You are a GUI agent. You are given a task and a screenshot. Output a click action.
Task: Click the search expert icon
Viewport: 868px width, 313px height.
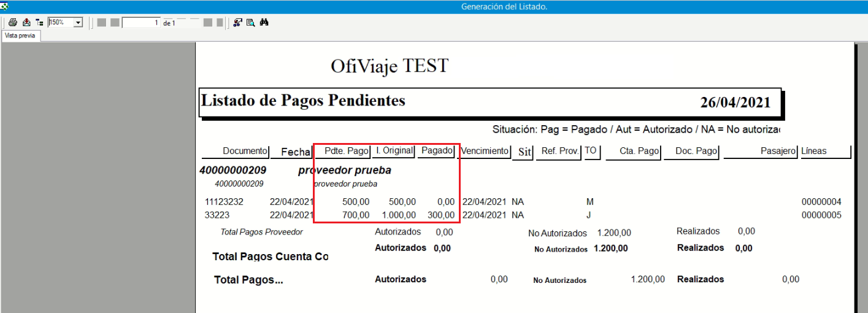click(237, 22)
